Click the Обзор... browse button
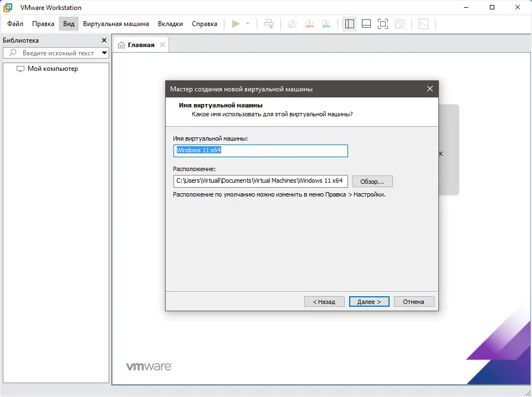Viewport: 532px width, 397px height. pyautogui.click(x=372, y=182)
